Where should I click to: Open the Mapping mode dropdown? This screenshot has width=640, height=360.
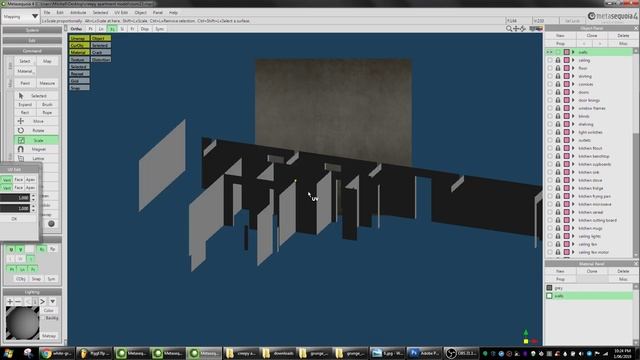20,17
